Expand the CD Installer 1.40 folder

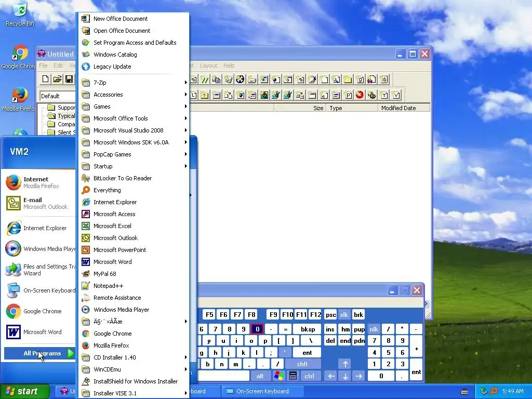click(x=134, y=357)
